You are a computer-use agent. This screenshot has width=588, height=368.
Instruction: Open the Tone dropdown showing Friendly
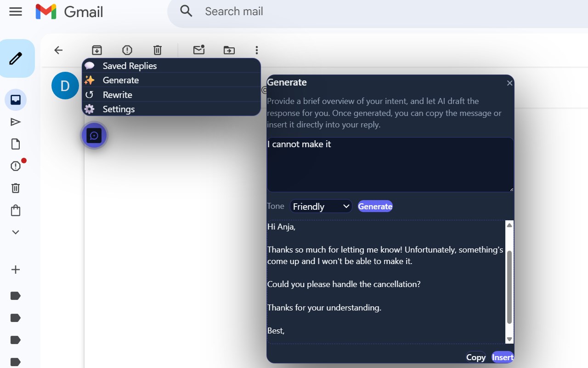(x=321, y=207)
